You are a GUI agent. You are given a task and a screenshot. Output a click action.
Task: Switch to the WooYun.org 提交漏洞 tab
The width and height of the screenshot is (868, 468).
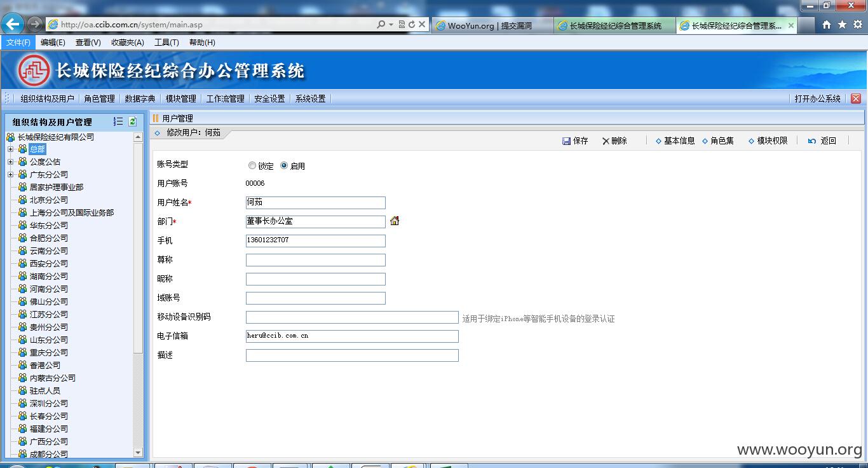tap(492, 25)
